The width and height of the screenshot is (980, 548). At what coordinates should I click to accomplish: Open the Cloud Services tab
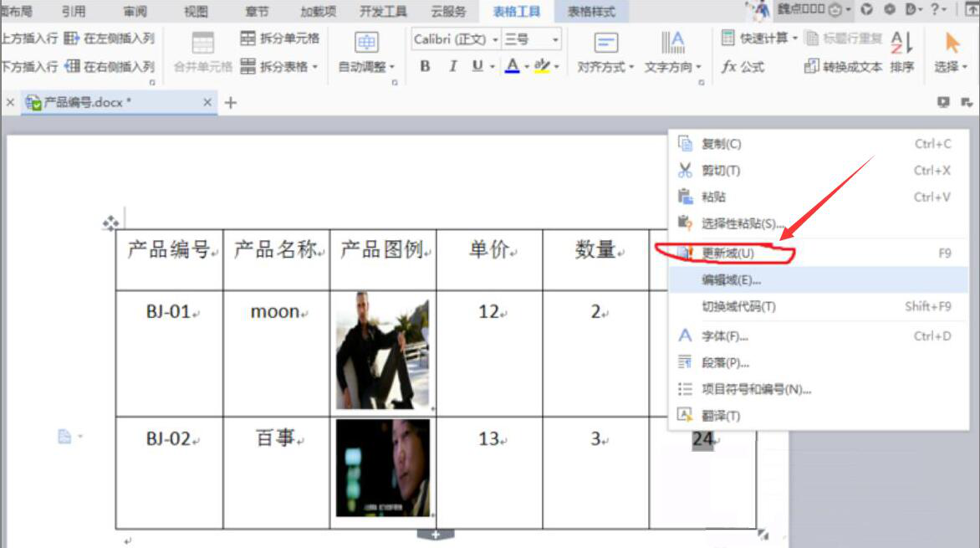[448, 11]
